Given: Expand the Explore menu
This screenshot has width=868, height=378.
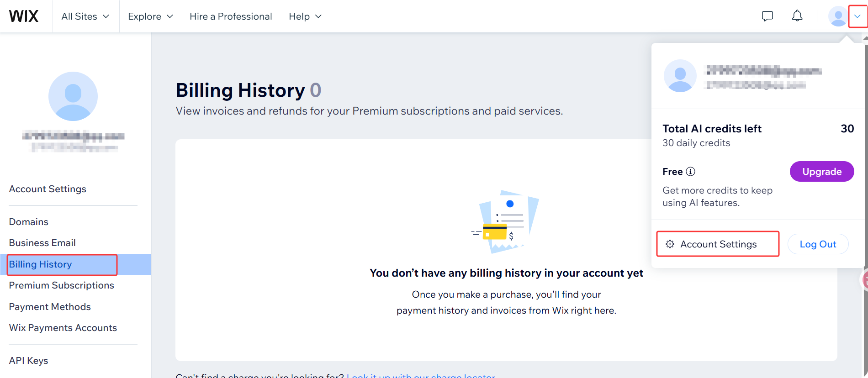Looking at the screenshot, I should point(151,16).
